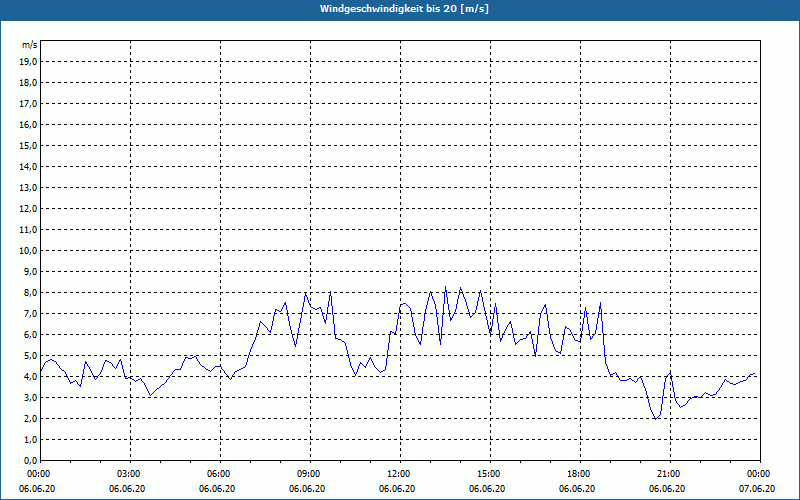Screen dimensions: 800x500
Task: Select the "9,0" y-axis label
Action: pos(30,271)
